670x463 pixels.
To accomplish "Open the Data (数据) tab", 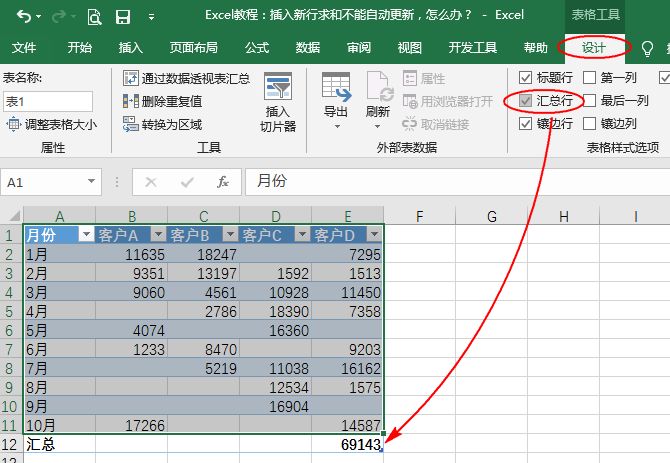I will pyautogui.click(x=308, y=47).
